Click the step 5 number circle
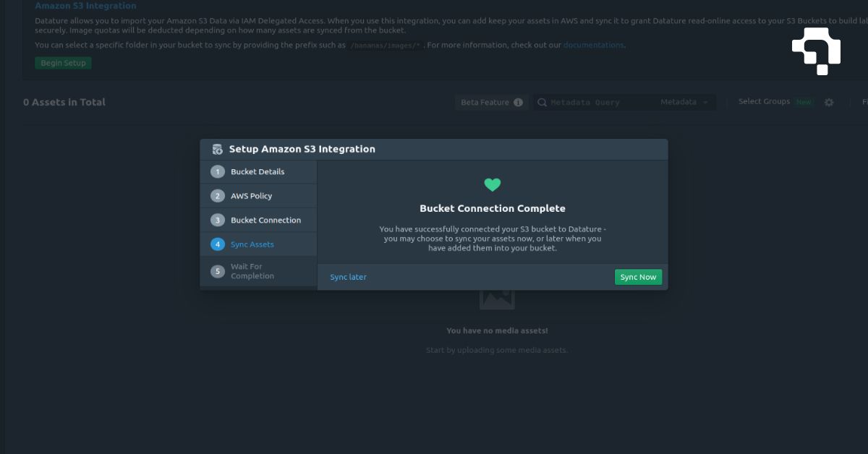868x454 pixels. tap(218, 271)
